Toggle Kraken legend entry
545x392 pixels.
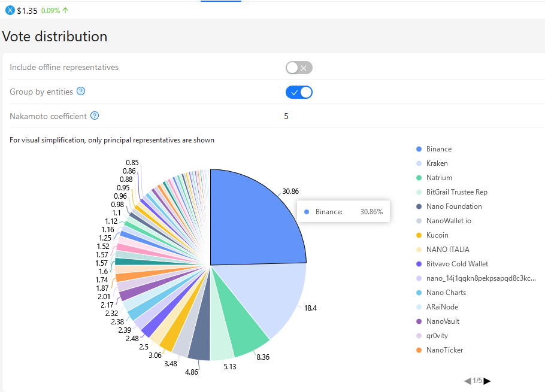(432, 163)
